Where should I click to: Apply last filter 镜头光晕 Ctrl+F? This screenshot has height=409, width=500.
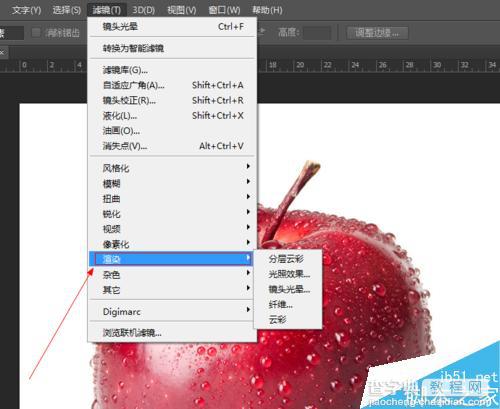coord(173,26)
